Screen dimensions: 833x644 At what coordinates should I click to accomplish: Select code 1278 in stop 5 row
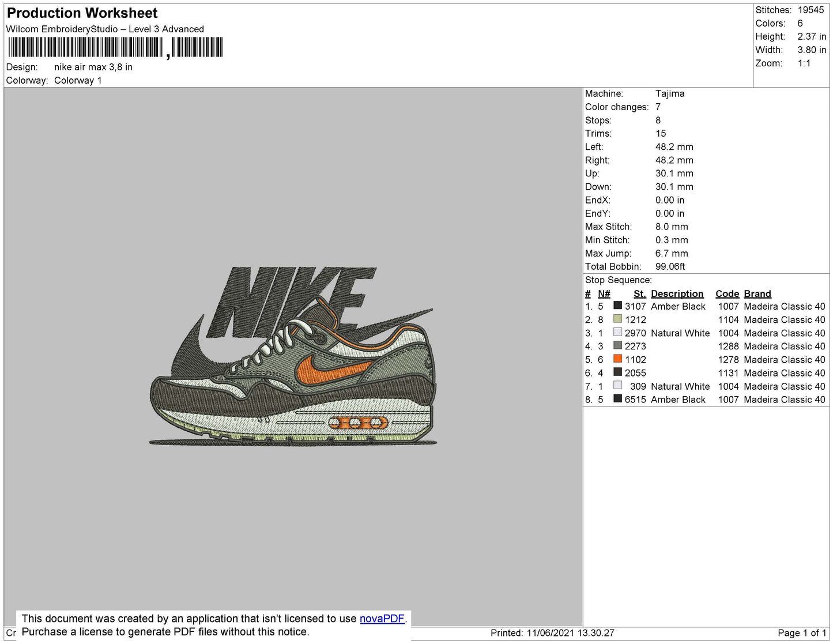[728, 359]
